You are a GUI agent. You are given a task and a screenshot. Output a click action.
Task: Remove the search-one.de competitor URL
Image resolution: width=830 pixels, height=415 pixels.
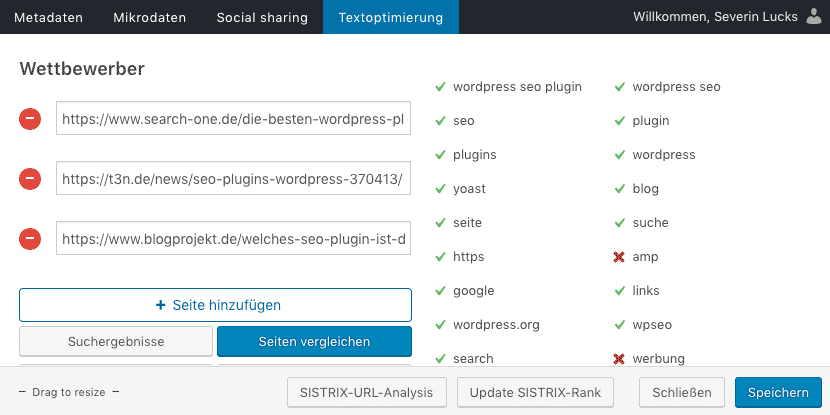(x=31, y=120)
